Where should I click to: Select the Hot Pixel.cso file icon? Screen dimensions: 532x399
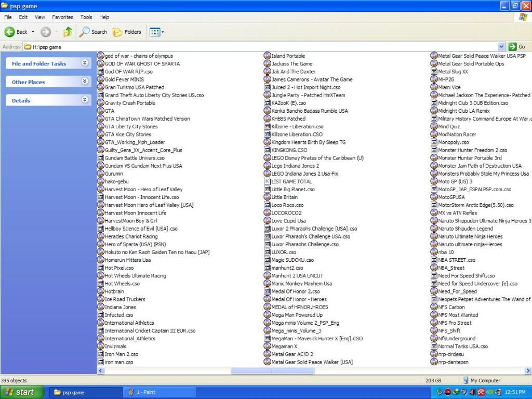click(x=100, y=268)
